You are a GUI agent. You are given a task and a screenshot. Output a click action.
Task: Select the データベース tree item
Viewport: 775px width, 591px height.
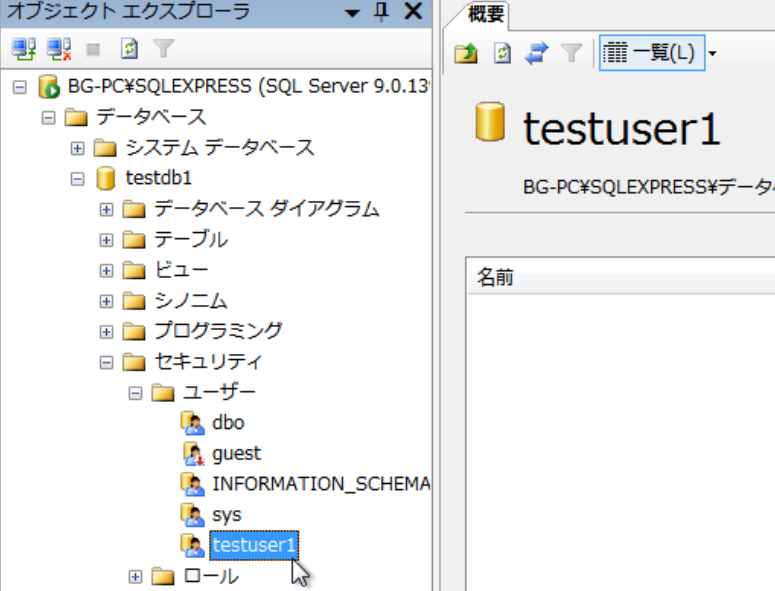click(x=151, y=117)
